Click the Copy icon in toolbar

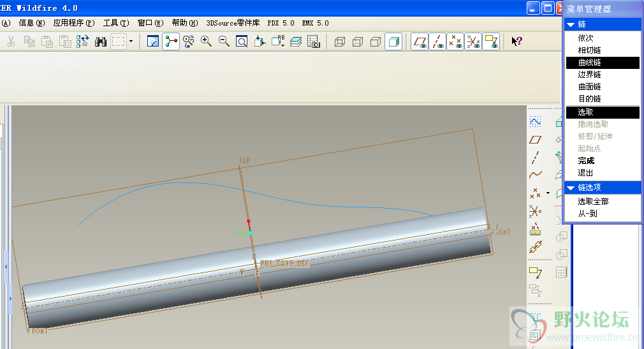point(29,41)
